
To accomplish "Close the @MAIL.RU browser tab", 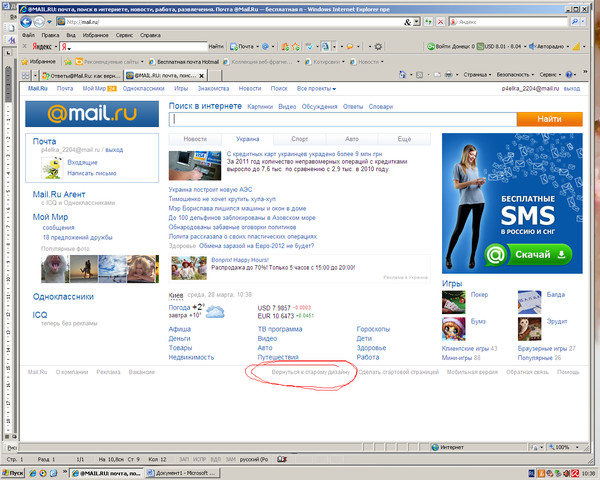I will click(201, 76).
